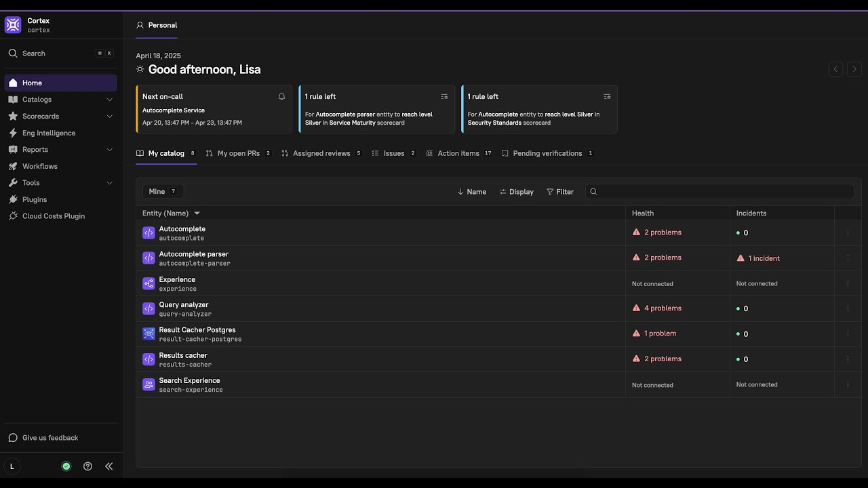Toggle sort order by Name

tap(472, 192)
